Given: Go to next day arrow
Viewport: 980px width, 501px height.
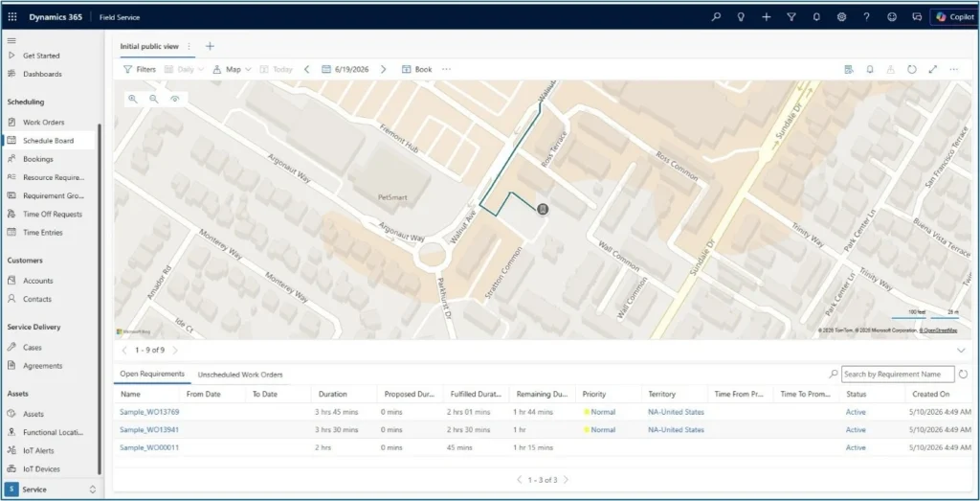Looking at the screenshot, I should tap(384, 69).
